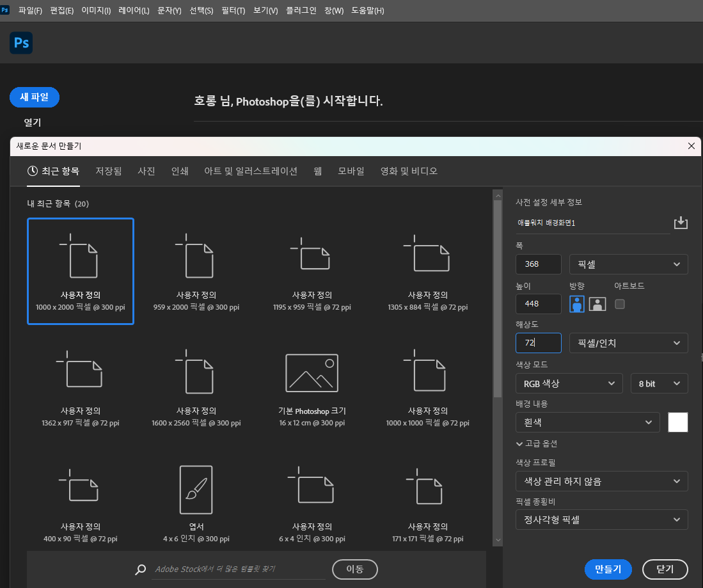This screenshot has height=588, width=703.
Task: Open the color profile 색상 관리 하지 않음 dropdown
Action: click(602, 481)
